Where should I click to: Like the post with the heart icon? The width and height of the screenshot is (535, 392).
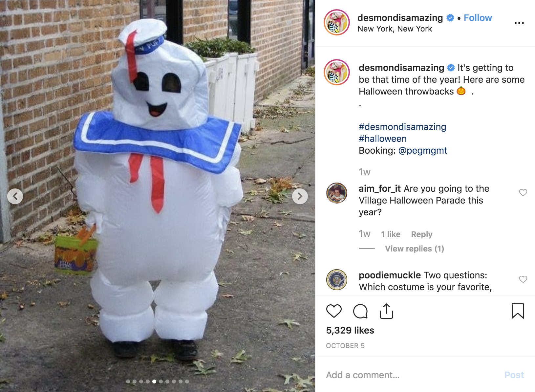pos(334,311)
